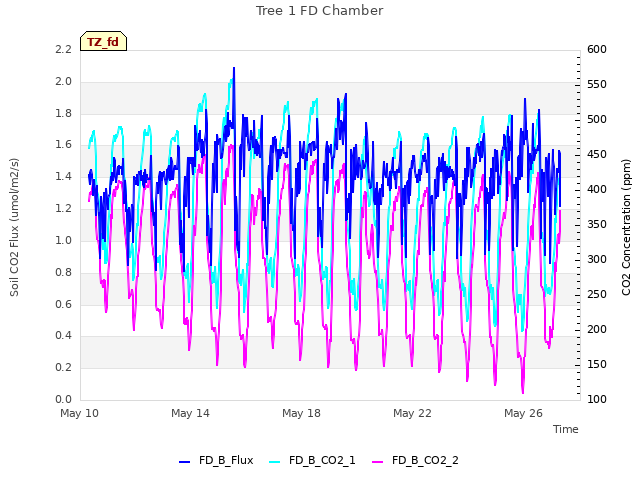640x480 pixels.
Task: Click the 1.2 left axis value
Action: (63, 208)
